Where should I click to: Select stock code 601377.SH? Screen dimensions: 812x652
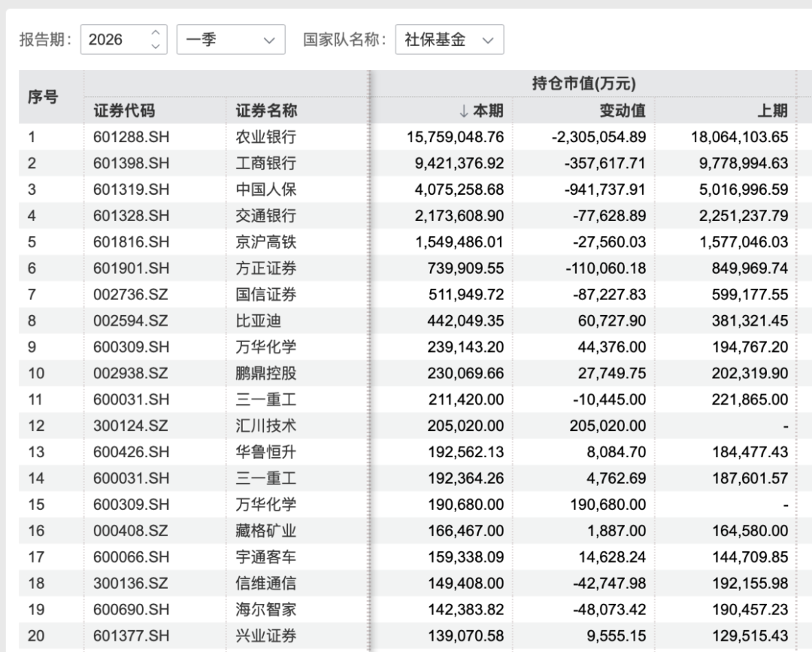pyautogui.click(x=132, y=635)
